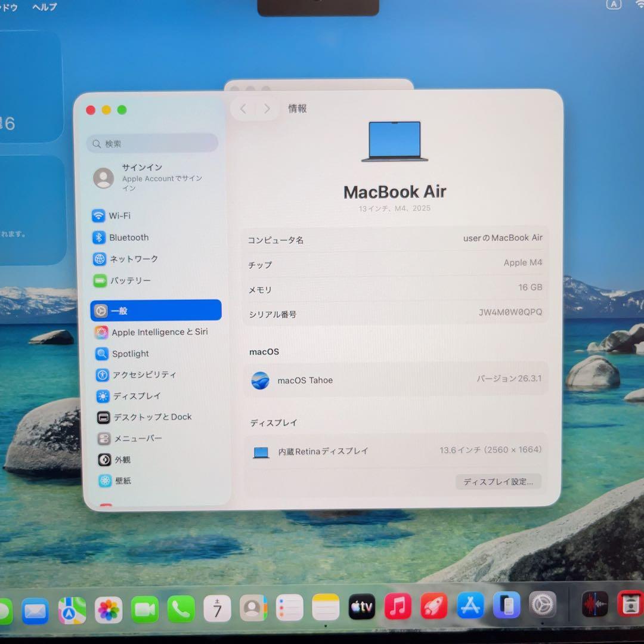Click the back navigation chevron
The image size is (644, 644).
(x=243, y=109)
